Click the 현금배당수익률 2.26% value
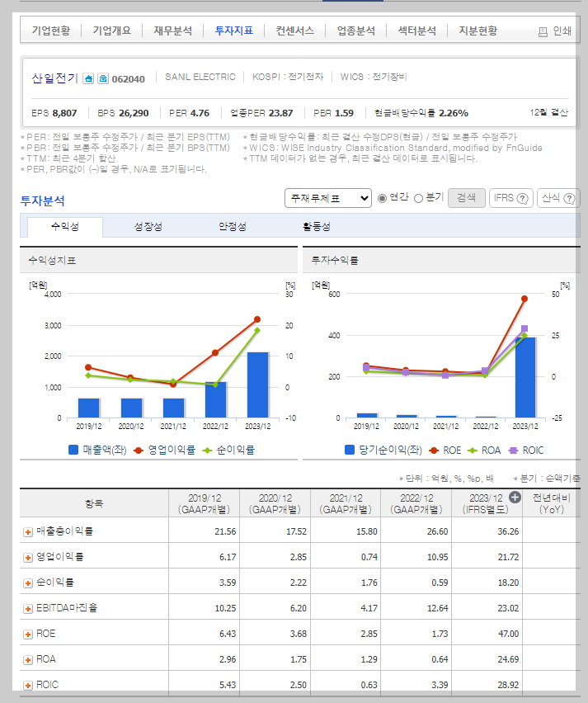The height and width of the screenshot is (703, 588). point(453,113)
